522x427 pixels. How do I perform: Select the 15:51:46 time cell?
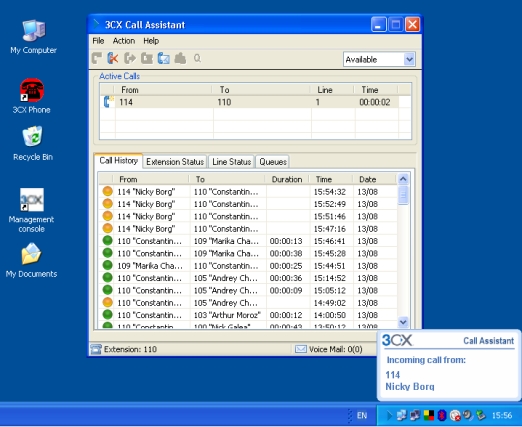coord(330,216)
